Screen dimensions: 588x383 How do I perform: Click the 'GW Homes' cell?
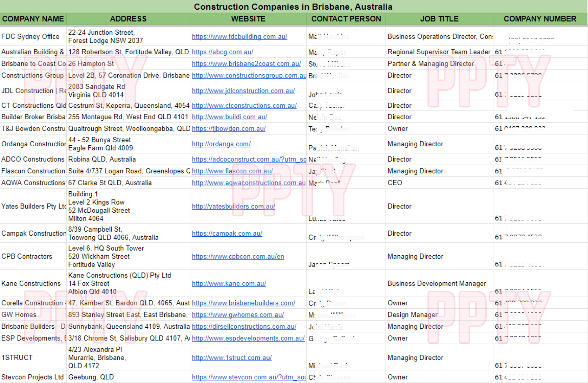[x=33, y=315]
